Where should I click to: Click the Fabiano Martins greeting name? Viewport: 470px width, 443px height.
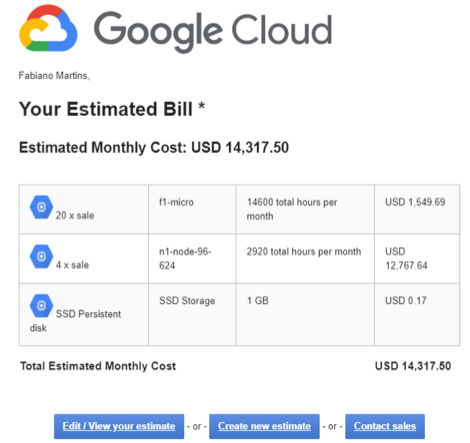[54, 76]
